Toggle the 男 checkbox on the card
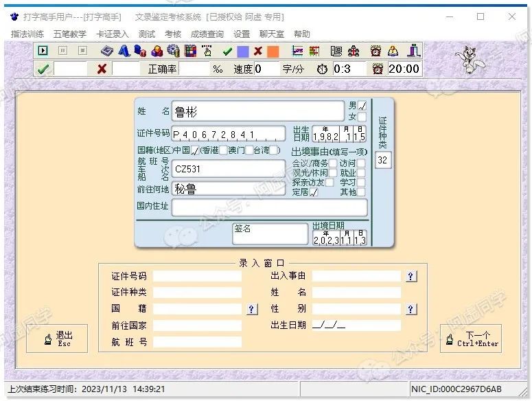Image resolution: width=532 pixels, height=401 pixels. [362, 106]
